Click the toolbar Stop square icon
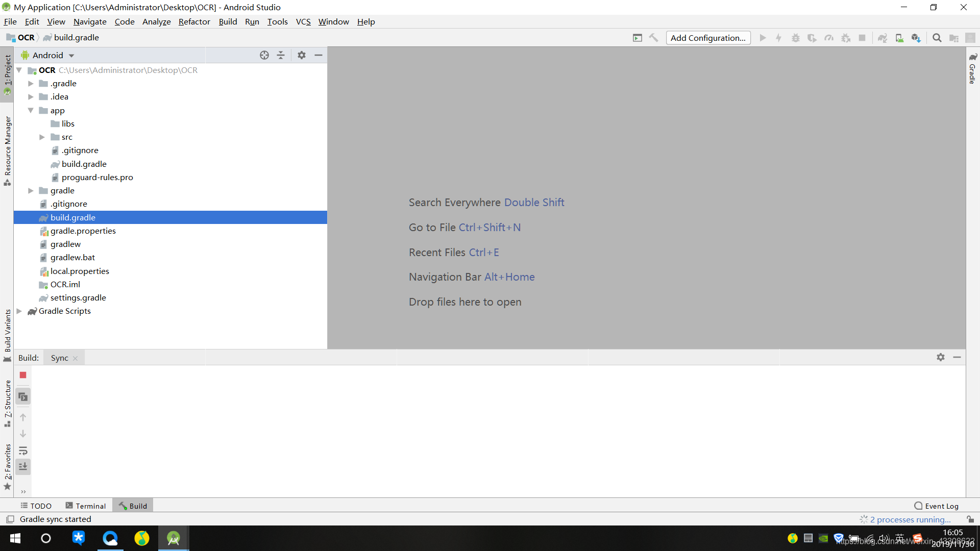Image resolution: width=980 pixels, height=551 pixels. point(862,38)
